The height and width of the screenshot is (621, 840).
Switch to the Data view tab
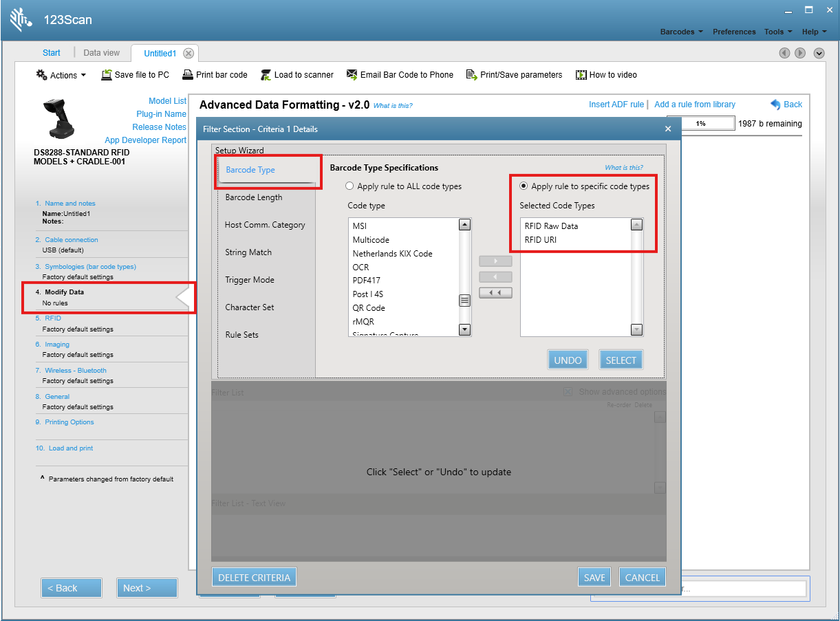(x=101, y=53)
